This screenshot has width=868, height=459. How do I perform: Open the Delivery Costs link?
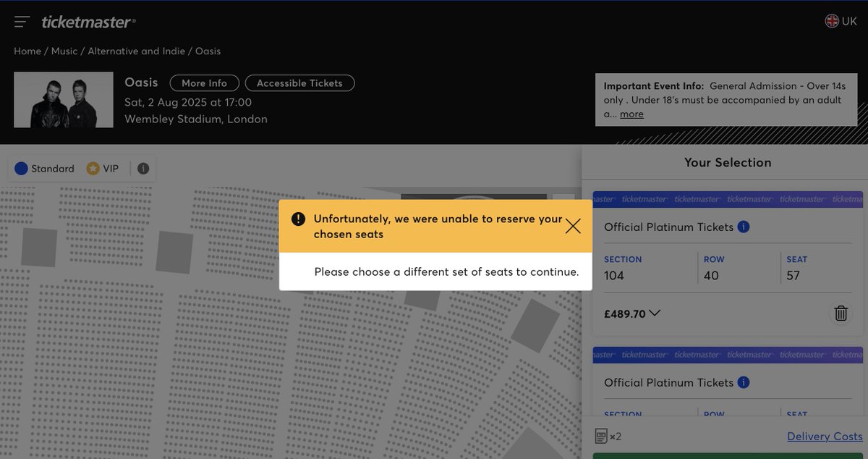click(825, 436)
